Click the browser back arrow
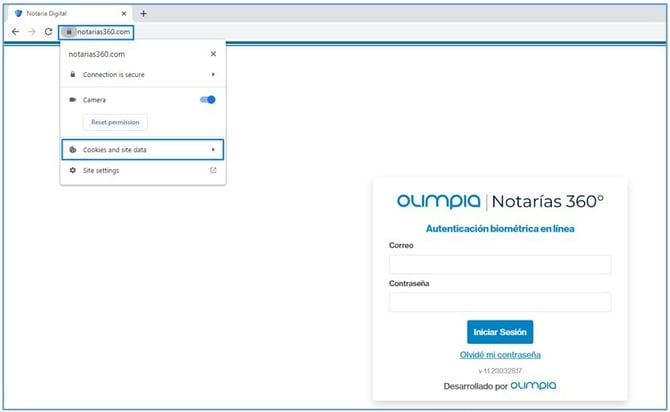This screenshot has width=670, height=412. (x=15, y=32)
